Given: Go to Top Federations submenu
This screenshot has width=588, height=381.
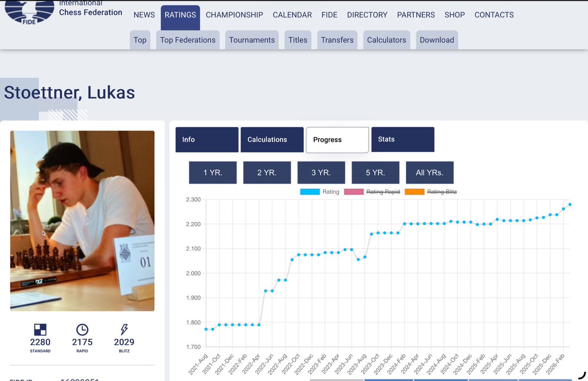Looking at the screenshot, I should point(188,40).
